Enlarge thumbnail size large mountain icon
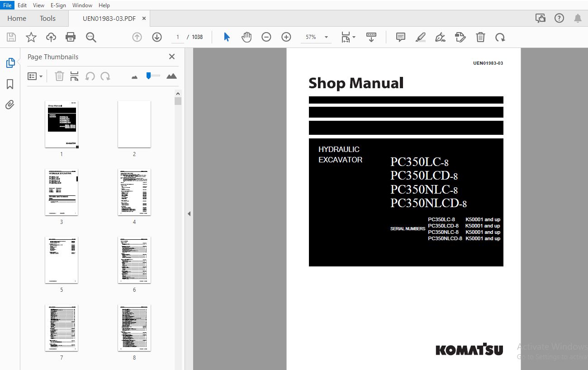Screen dimensions: 588x370 [171, 76]
